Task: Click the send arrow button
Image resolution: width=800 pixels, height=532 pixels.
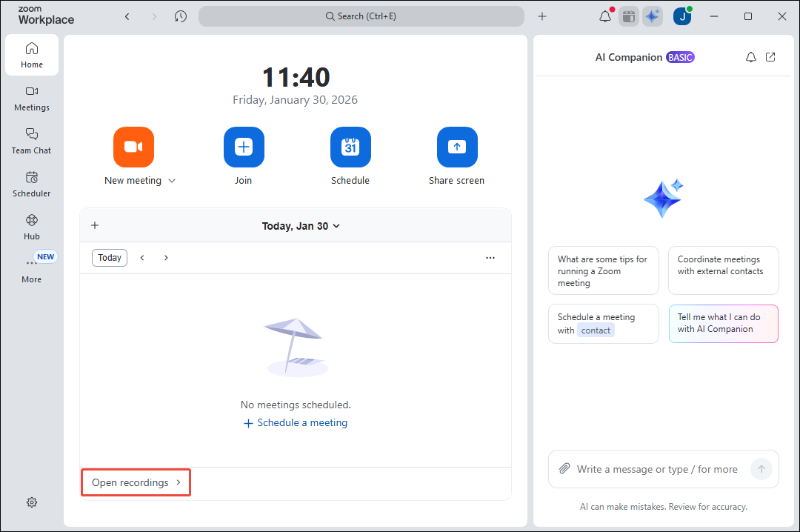Action: coord(761,469)
